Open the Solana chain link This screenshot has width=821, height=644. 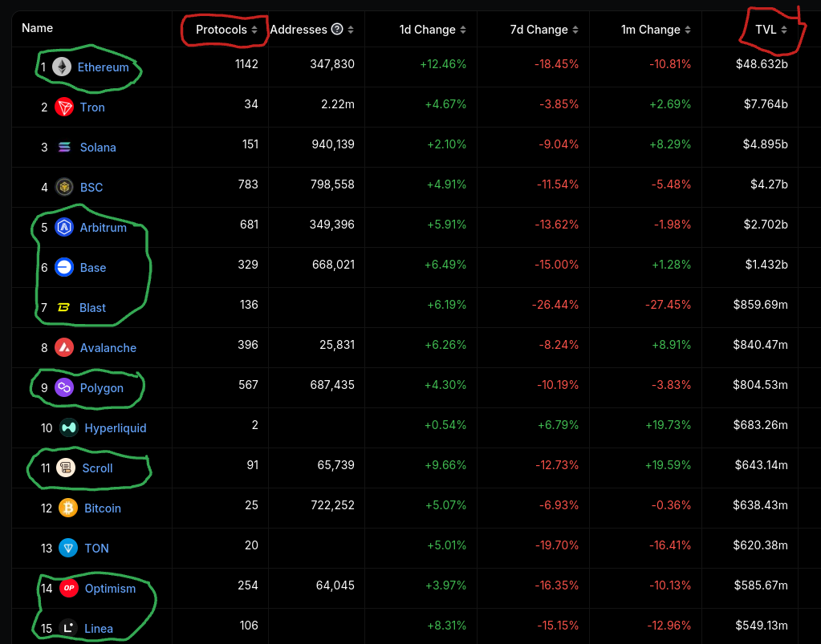pyautogui.click(x=98, y=148)
